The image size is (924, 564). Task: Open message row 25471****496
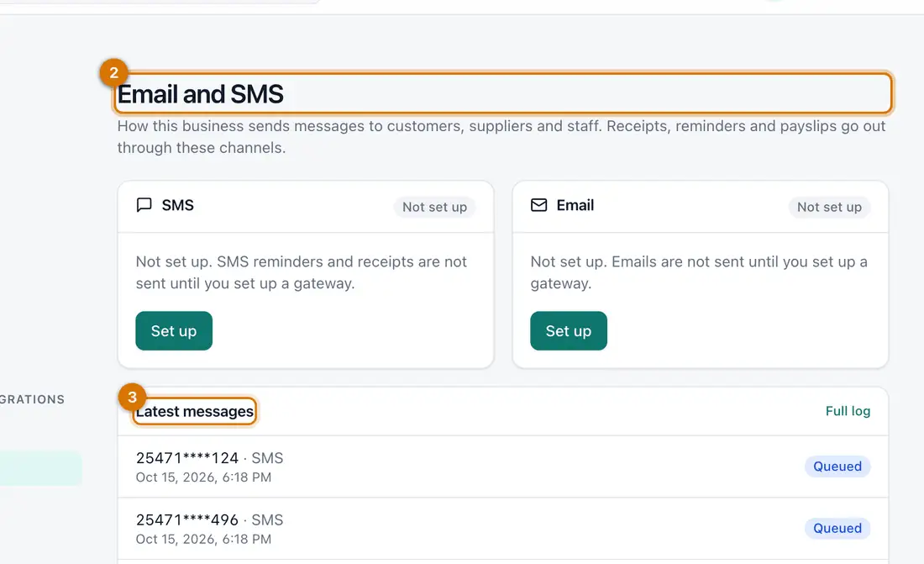pos(502,529)
